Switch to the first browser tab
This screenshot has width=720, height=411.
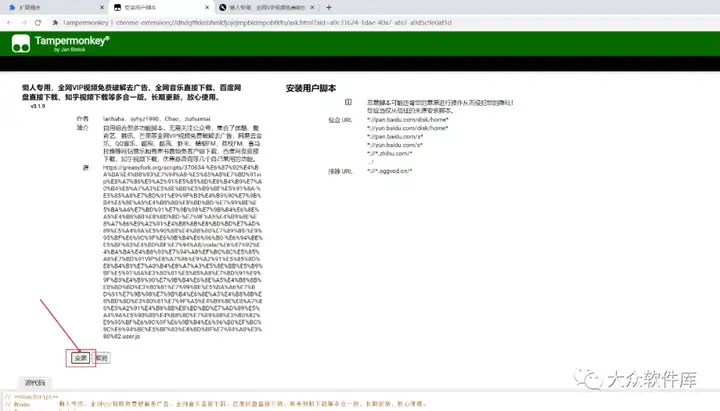tap(56, 7)
